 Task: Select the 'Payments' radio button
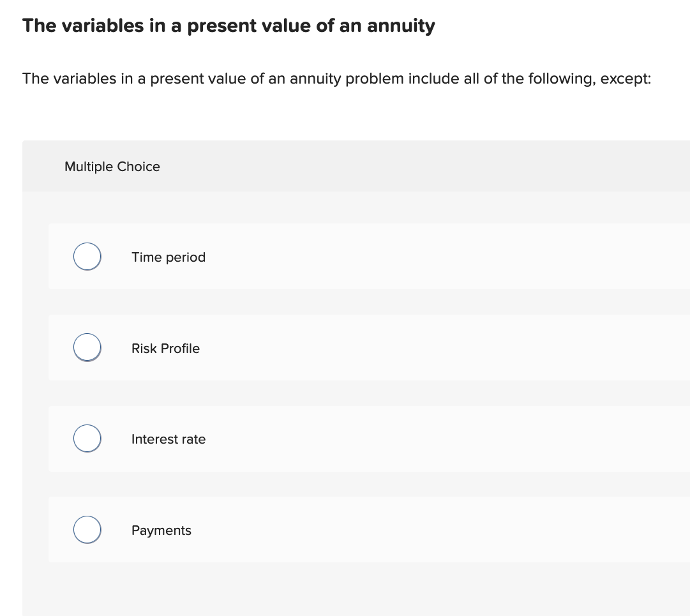point(87,529)
